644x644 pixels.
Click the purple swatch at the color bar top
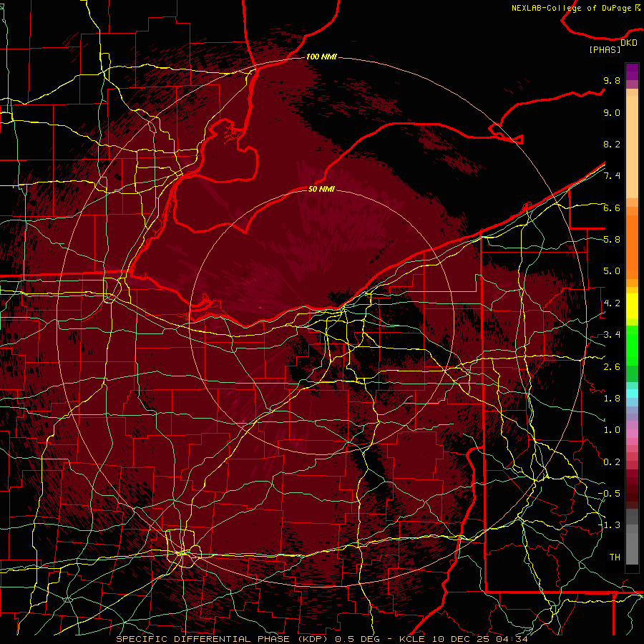tap(632, 72)
